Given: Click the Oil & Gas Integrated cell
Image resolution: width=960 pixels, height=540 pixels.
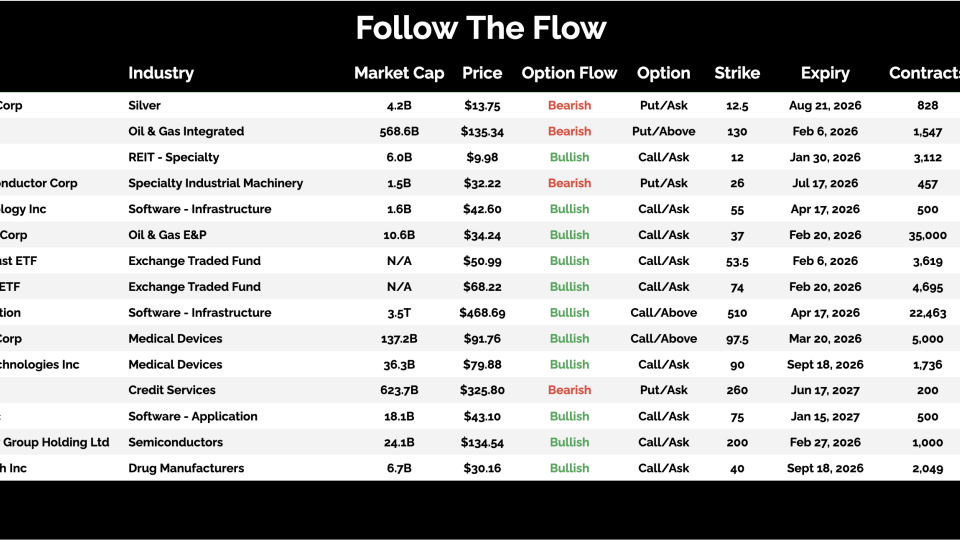Looking at the screenshot, I should point(186,131).
